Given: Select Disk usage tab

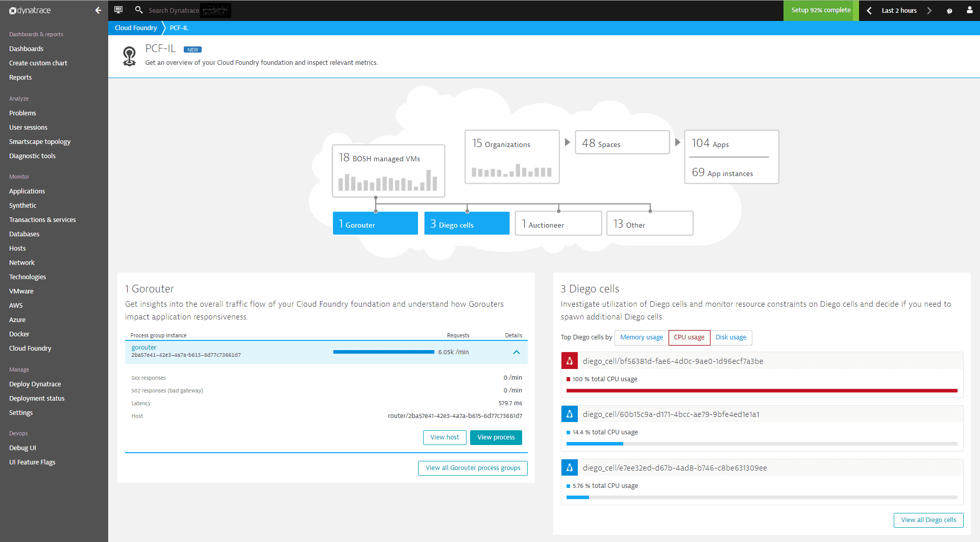Looking at the screenshot, I should (731, 337).
